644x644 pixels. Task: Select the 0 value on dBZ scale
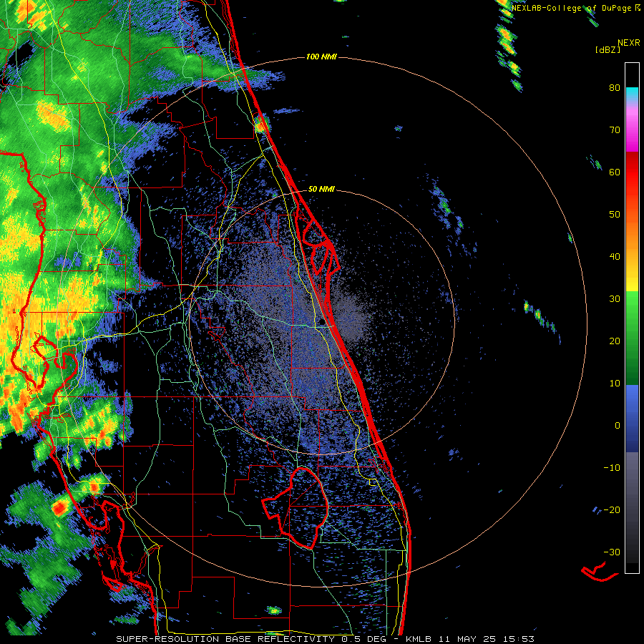[618, 426]
